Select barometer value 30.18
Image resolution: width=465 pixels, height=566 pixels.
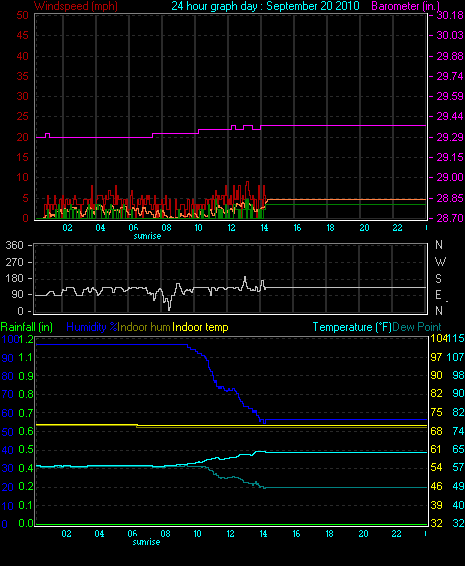coord(450,15)
